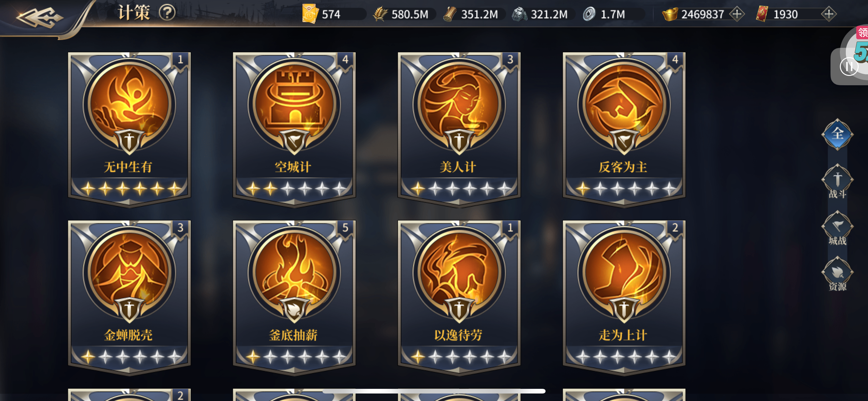The width and height of the screenshot is (868, 401).
Task: Open the 釜底抽薪 stratagem card
Action: click(x=294, y=297)
